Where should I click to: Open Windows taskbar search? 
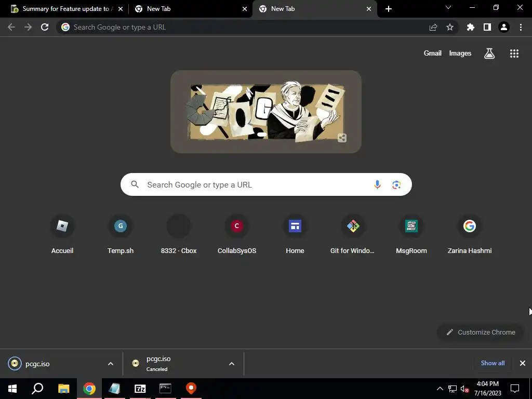37,389
